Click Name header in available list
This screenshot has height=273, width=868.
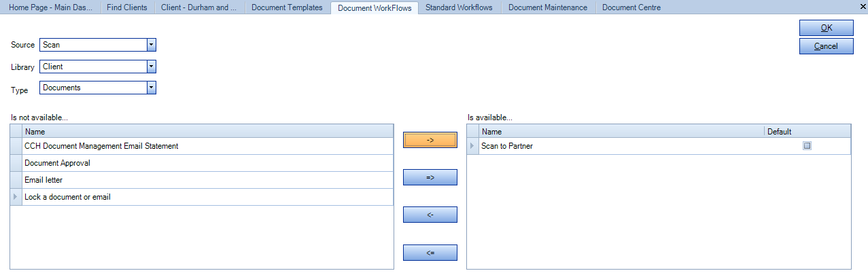point(621,132)
